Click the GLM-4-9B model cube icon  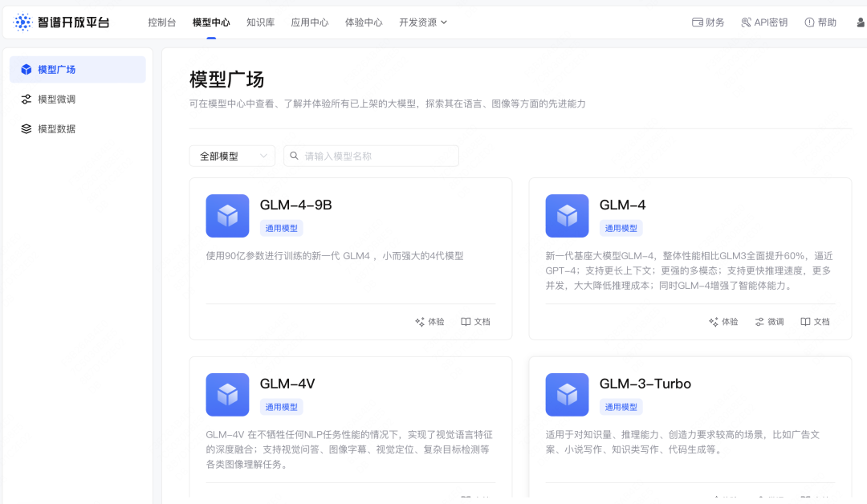click(x=227, y=216)
